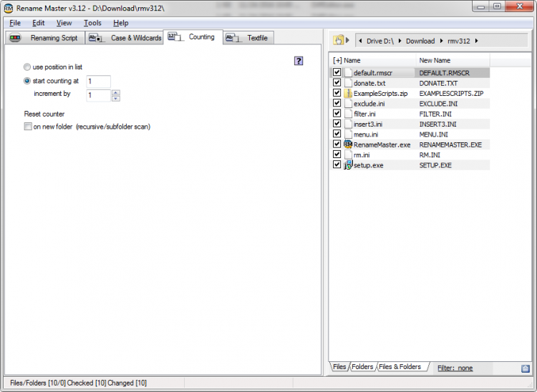Show Files & Folders in list
Image resolution: width=537 pixels, height=392 pixels.
400,367
